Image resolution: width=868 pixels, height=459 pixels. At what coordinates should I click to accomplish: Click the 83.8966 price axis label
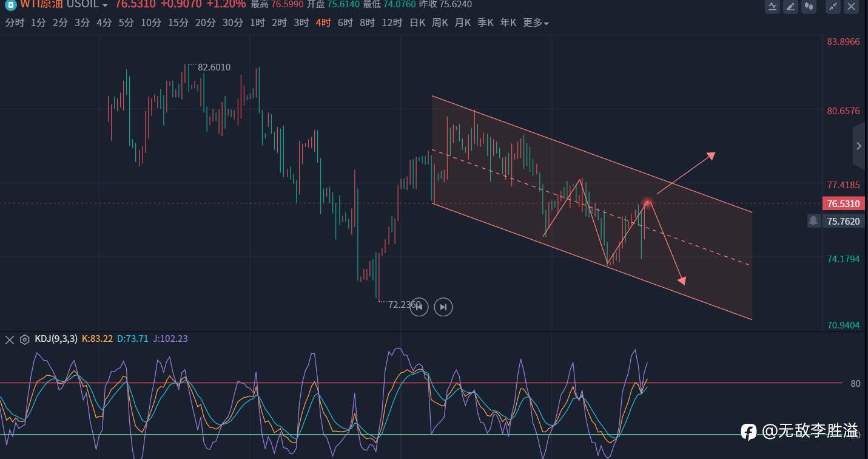coord(843,42)
